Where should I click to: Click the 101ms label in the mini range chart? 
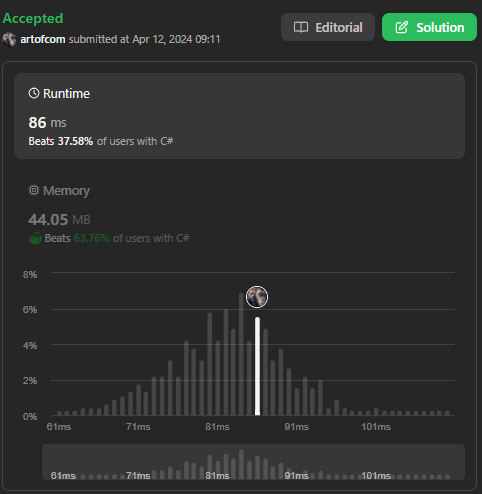click(376, 476)
